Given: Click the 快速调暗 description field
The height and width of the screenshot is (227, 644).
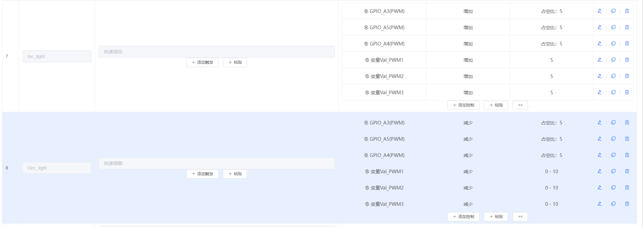Looking at the screenshot, I should (216, 163).
